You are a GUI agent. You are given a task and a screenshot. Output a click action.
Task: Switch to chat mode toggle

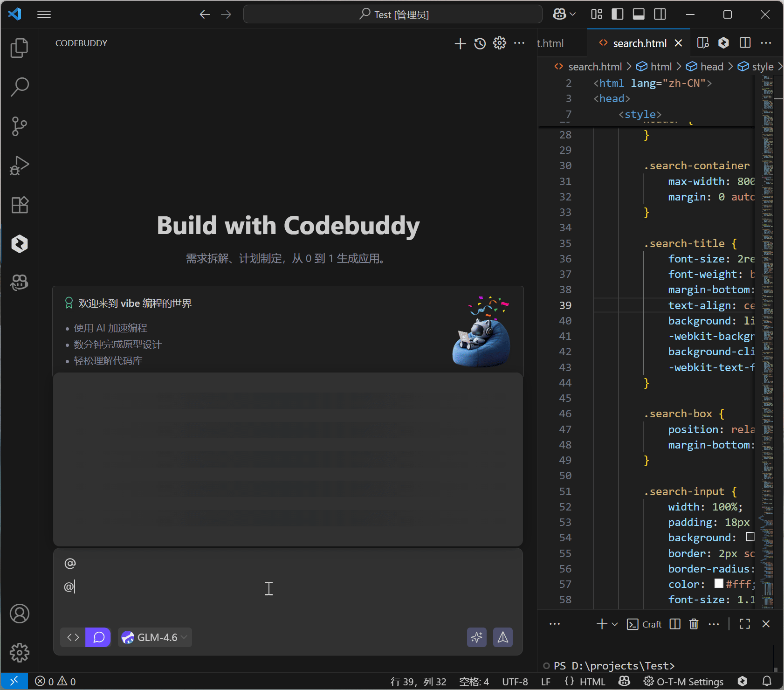98,637
